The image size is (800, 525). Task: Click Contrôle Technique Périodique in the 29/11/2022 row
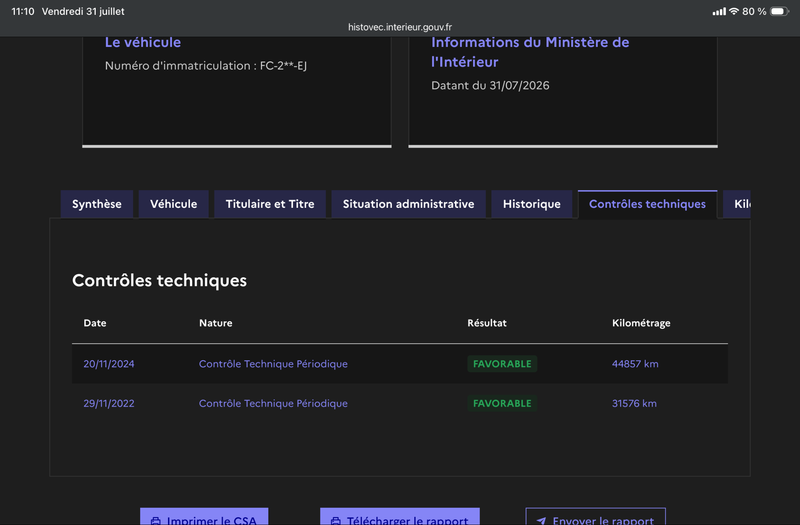click(x=273, y=404)
